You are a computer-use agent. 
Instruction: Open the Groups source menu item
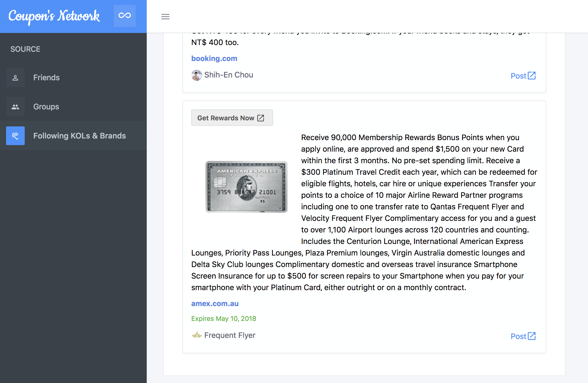click(x=46, y=107)
